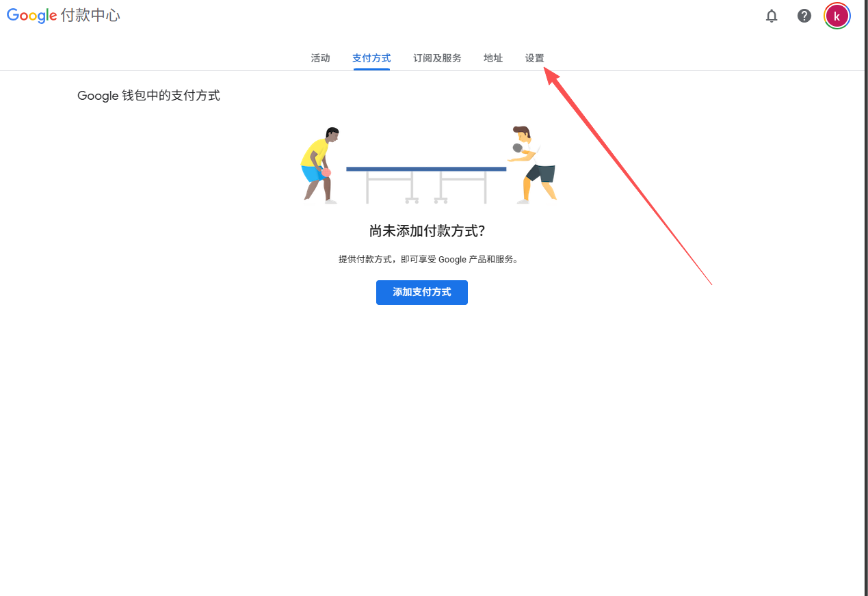Screen dimensions: 868x596
Task: Click the Google logo
Action: pos(31,16)
